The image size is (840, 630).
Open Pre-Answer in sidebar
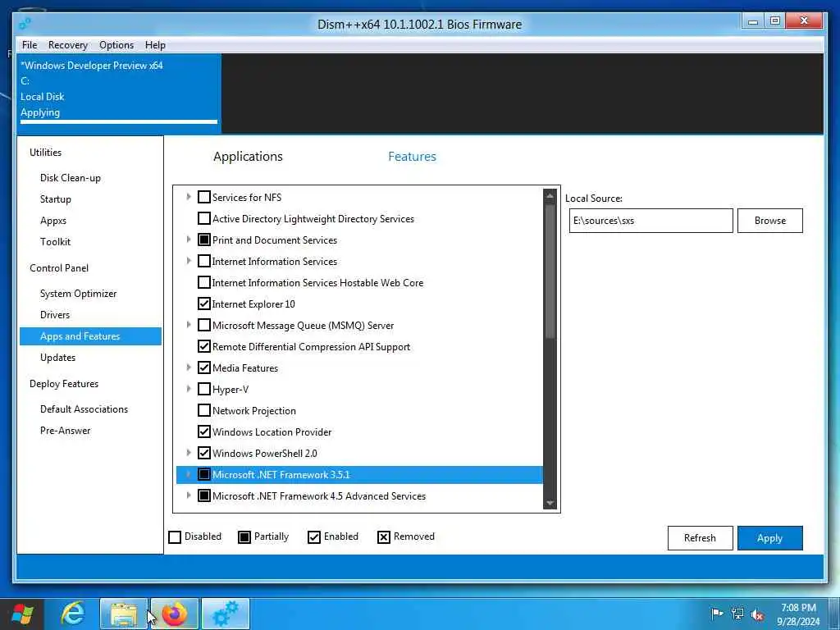click(66, 431)
